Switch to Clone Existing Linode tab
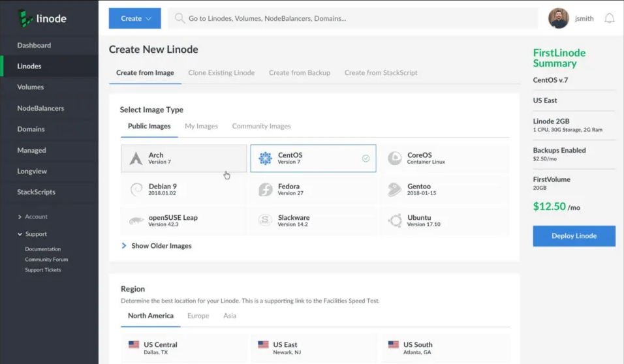The image size is (624, 364). (221, 73)
